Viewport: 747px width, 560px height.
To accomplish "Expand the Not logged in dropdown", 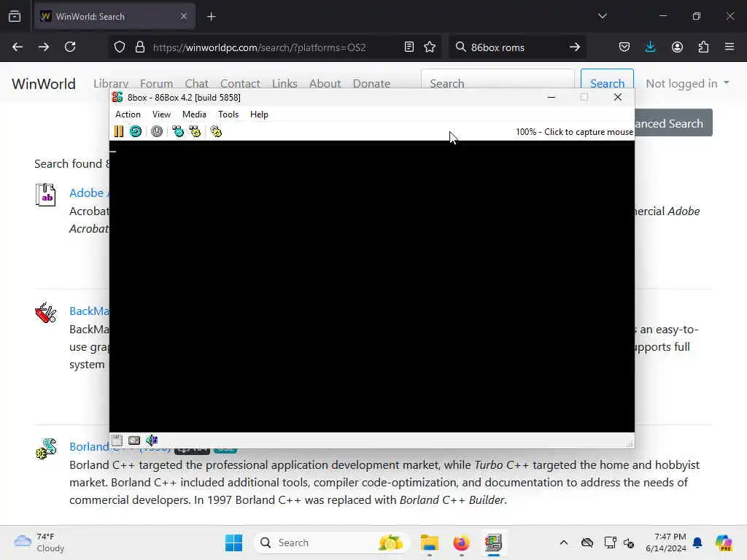I will click(x=687, y=84).
